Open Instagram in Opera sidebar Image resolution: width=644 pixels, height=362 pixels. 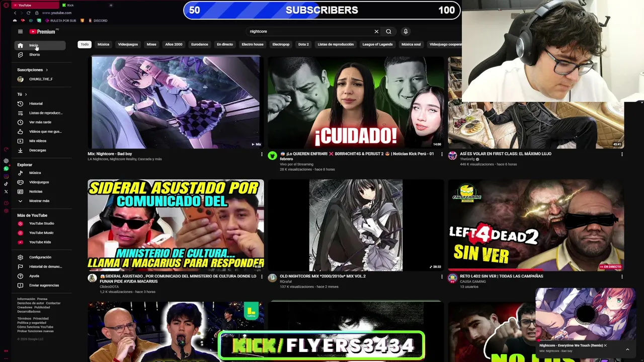pyautogui.click(x=6, y=176)
